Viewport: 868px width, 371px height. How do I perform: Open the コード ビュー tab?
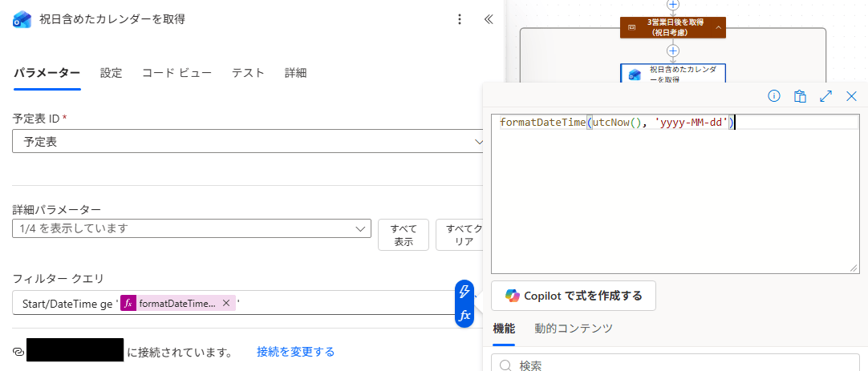tap(176, 73)
